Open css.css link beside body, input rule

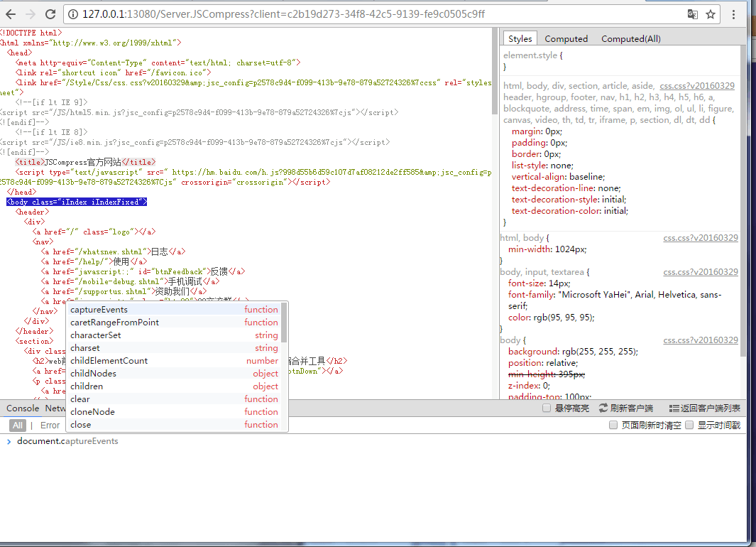(701, 272)
